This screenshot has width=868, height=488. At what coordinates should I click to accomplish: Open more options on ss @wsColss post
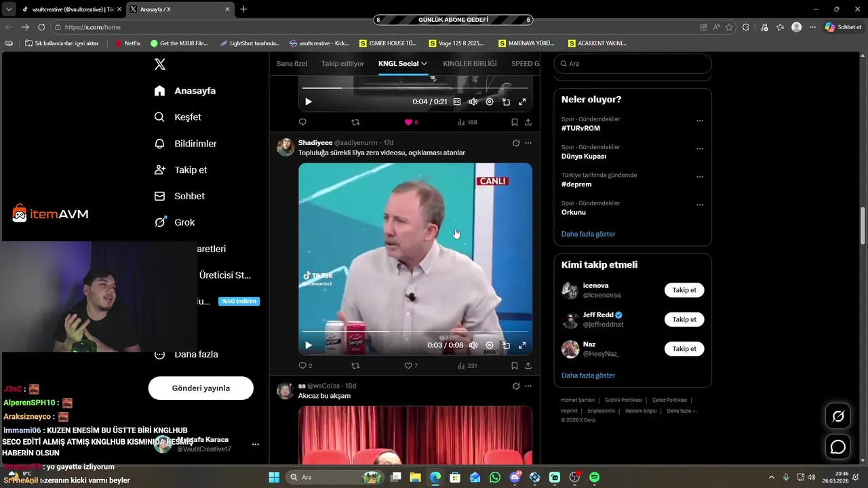[528, 386]
